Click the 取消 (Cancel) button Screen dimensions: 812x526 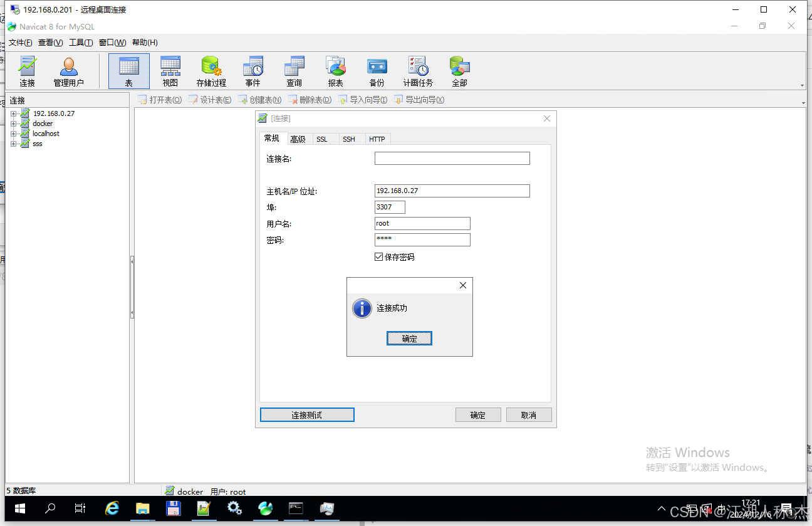click(x=529, y=415)
